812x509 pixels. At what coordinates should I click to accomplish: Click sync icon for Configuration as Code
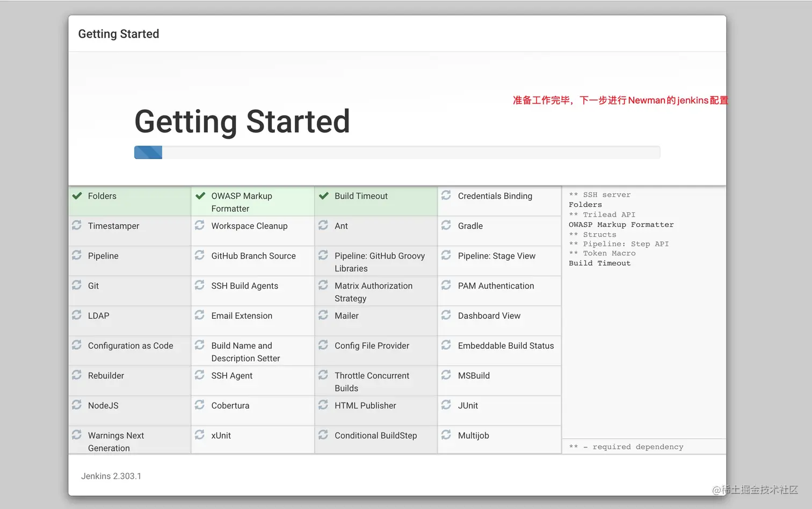click(x=77, y=345)
